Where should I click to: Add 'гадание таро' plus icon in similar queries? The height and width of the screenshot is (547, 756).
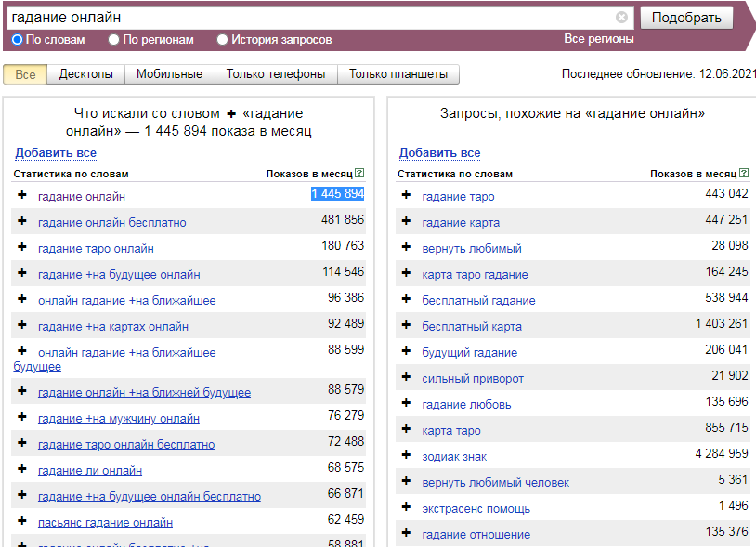click(406, 195)
